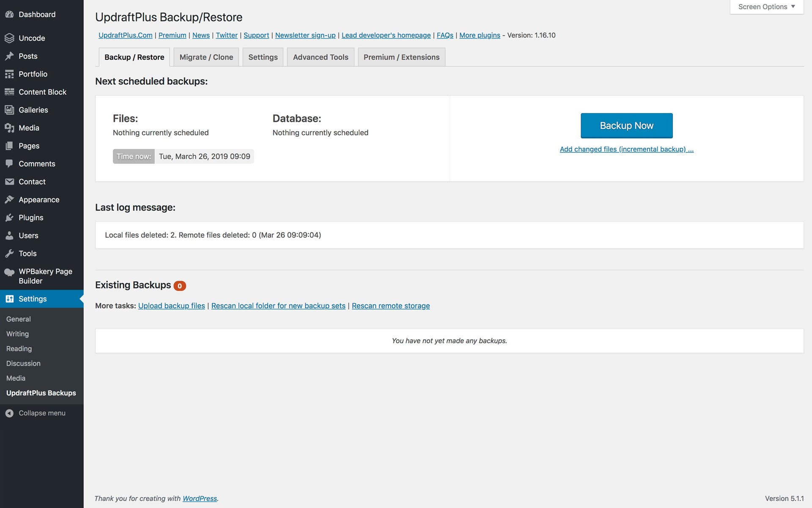The width and height of the screenshot is (812, 508).
Task: Open the Tools menu item
Action: point(42,254)
